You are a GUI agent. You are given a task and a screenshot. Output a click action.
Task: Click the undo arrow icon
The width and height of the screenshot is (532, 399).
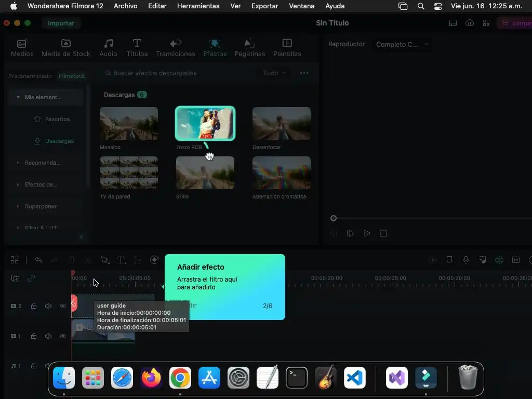38,260
